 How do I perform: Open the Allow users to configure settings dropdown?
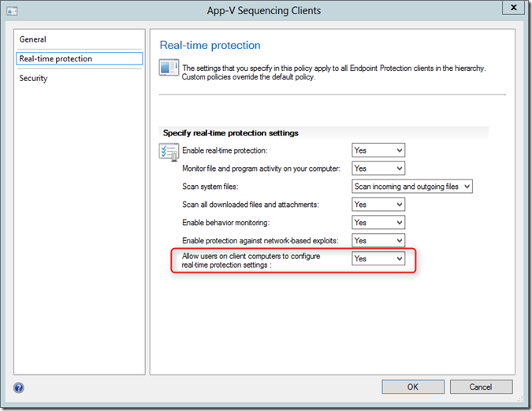378,258
